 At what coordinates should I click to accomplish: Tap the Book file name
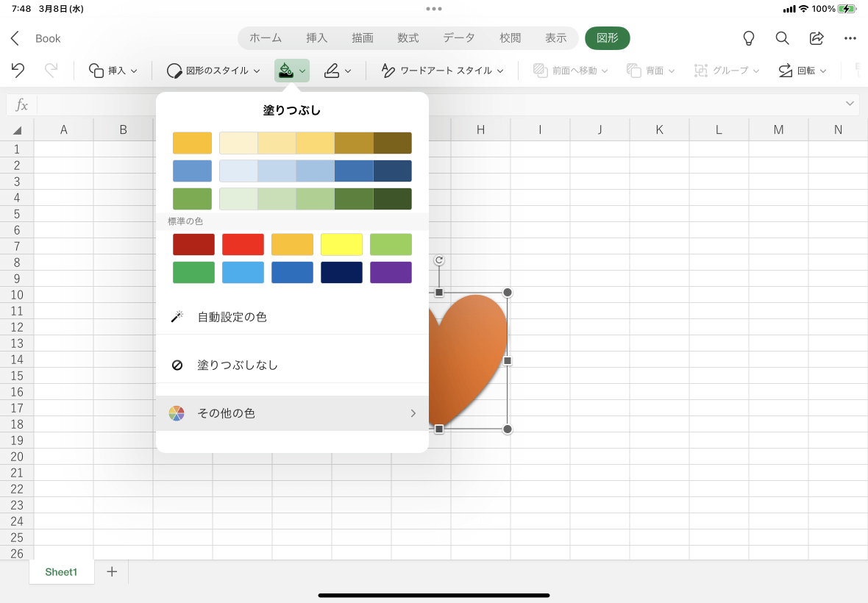pos(48,39)
